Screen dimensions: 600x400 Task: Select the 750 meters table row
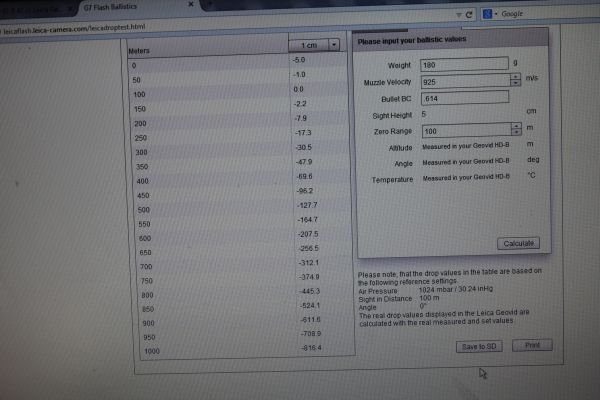[245, 279]
